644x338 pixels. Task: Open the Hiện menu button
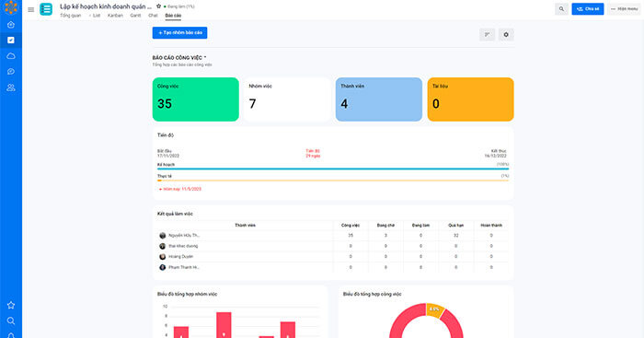pos(624,9)
